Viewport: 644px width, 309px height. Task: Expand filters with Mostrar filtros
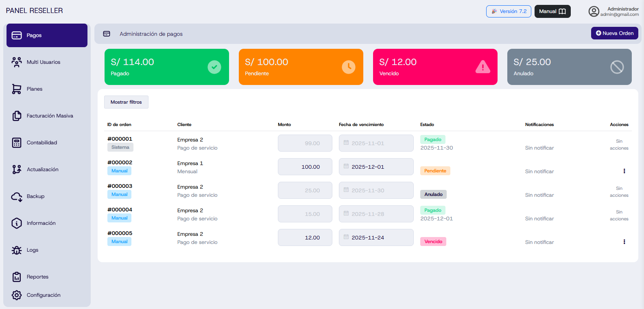126,102
